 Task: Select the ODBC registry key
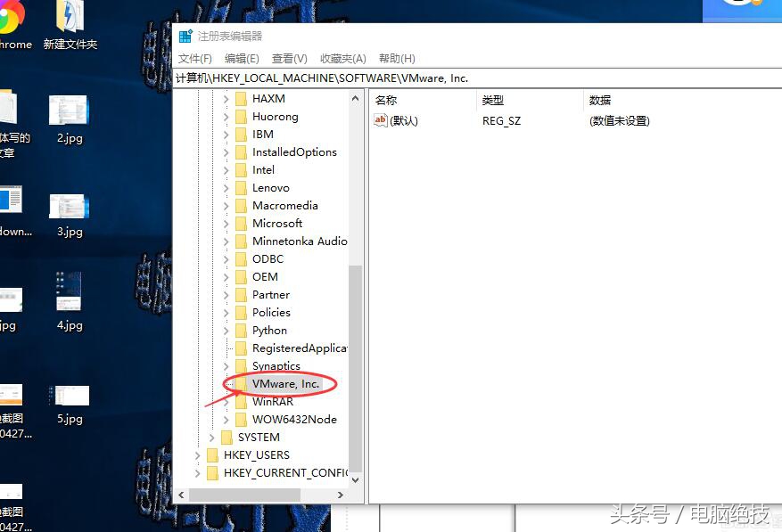tap(266, 258)
